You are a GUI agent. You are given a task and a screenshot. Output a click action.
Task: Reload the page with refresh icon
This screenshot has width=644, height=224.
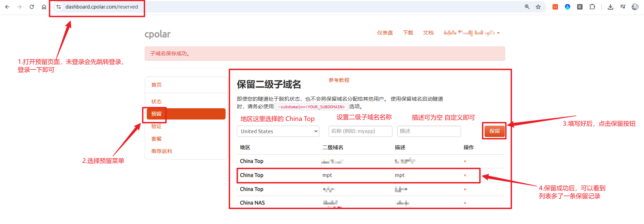(x=32, y=7)
